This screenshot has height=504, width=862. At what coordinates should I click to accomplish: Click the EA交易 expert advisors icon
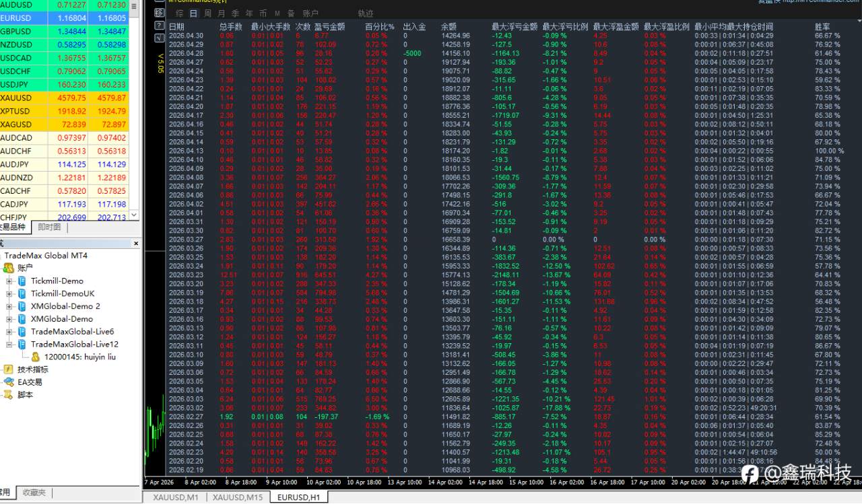[9, 382]
